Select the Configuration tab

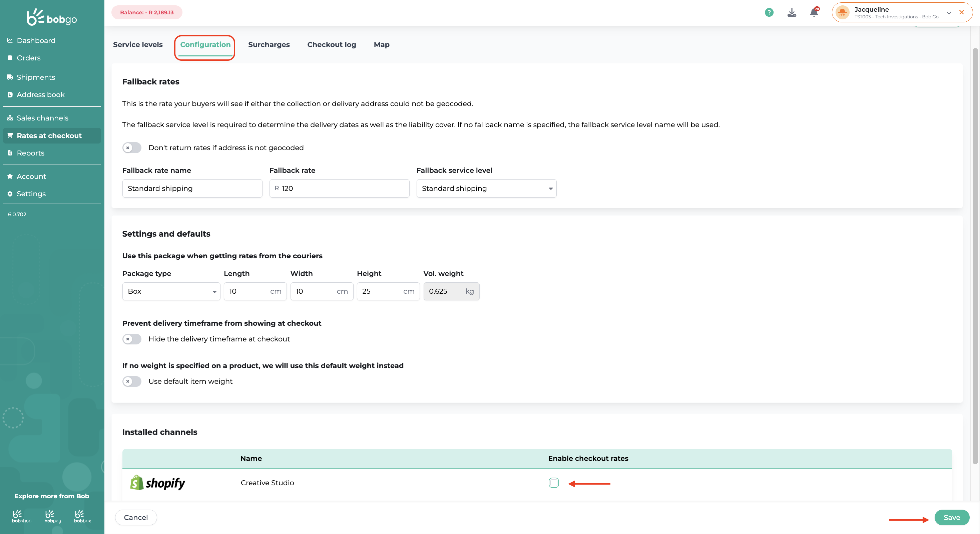coord(205,44)
